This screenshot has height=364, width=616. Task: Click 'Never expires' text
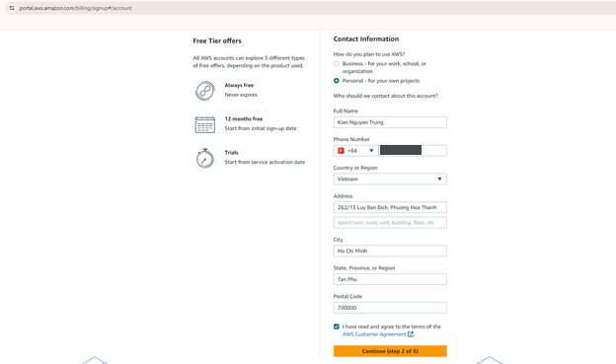click(241, 95)
